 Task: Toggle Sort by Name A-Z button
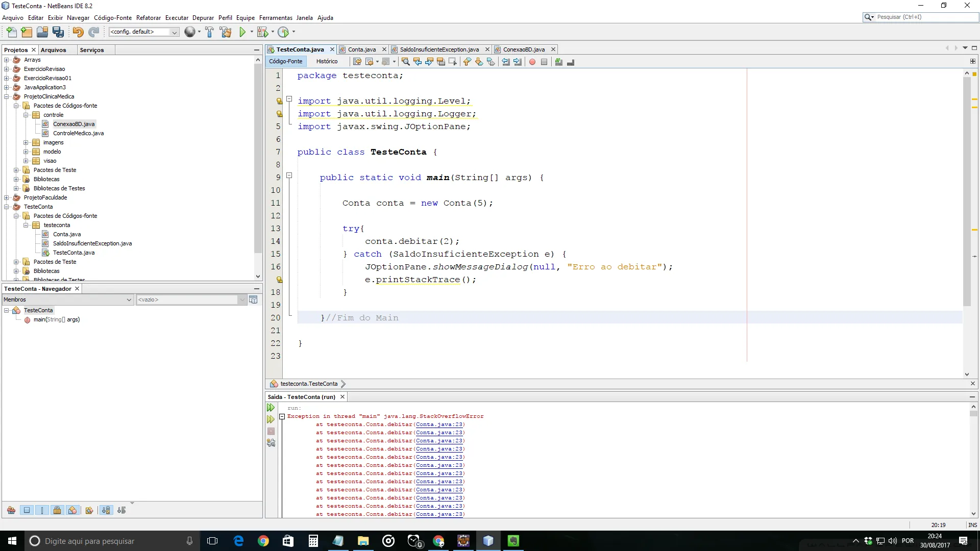[x=106, y=510]
